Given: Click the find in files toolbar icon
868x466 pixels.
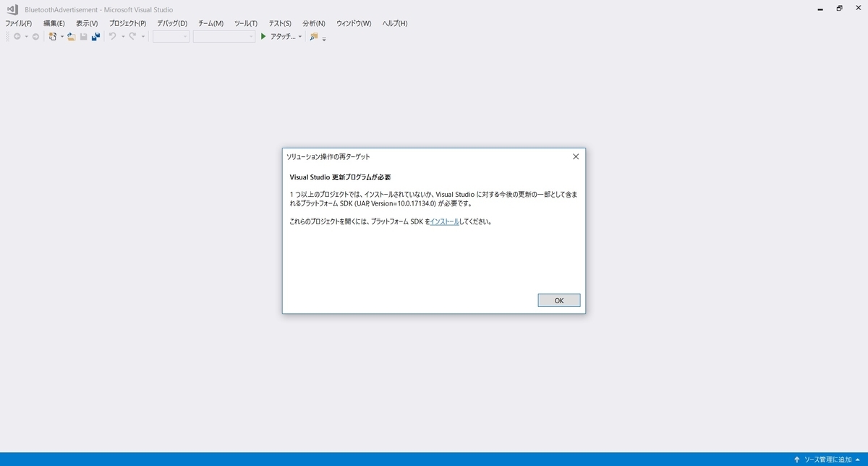Looking at the screenshot, I should click(x=314, y=36).
